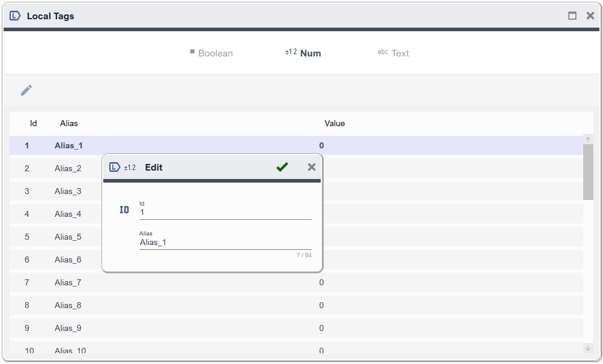Switch to the Num tab
603x364 pixels.
[303, 53]
